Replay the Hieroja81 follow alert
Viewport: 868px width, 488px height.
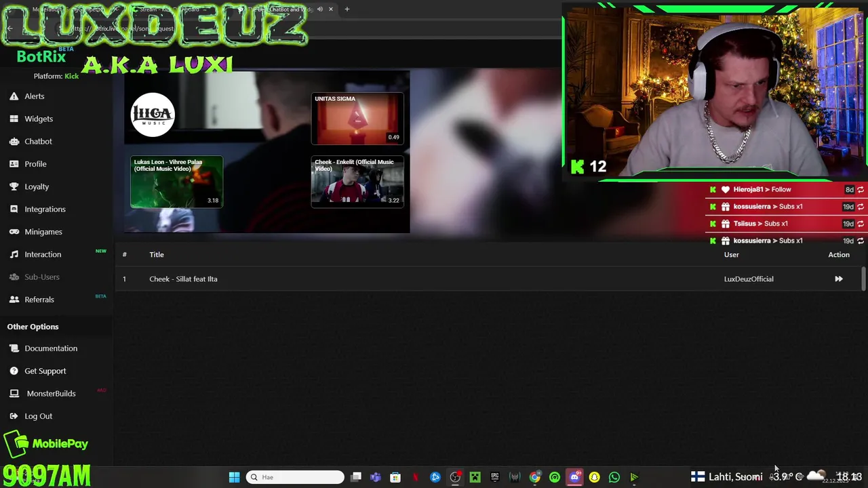(x=861, y=190)
